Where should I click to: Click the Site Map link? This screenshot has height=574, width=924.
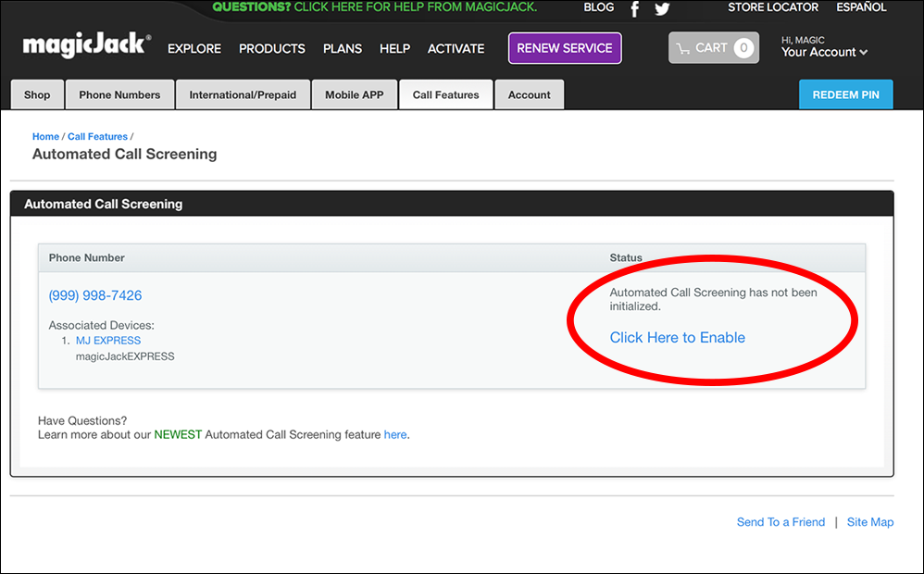[869, 521]
